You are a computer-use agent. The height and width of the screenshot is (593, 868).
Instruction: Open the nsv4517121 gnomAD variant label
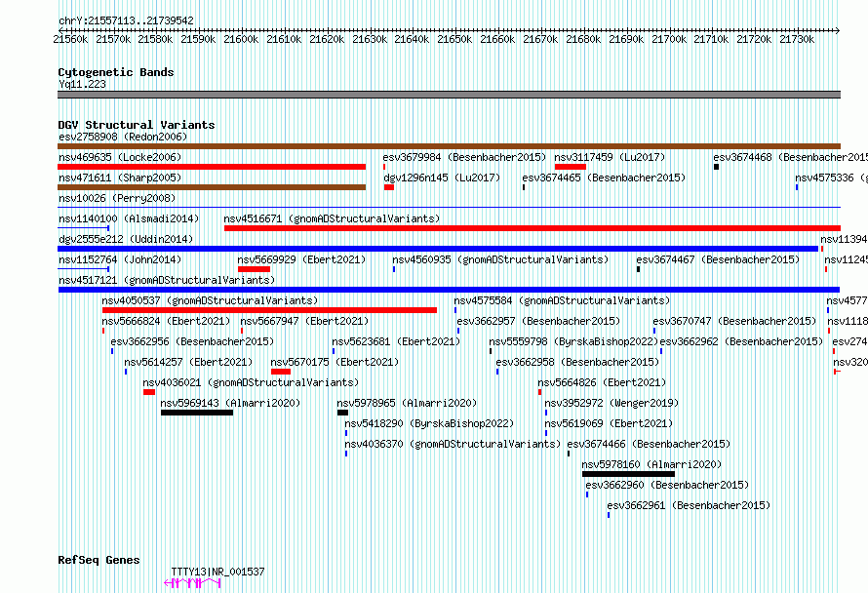(167, 280)
